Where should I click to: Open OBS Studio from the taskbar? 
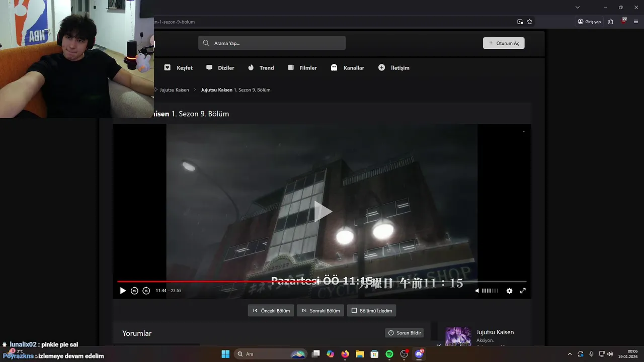tap(404, 354)
